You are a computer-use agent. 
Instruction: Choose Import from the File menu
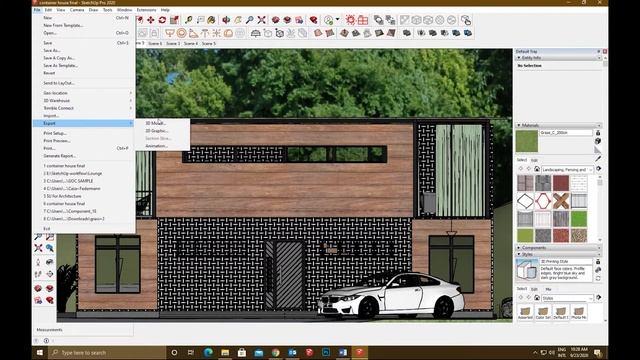(x=51, y=116)
